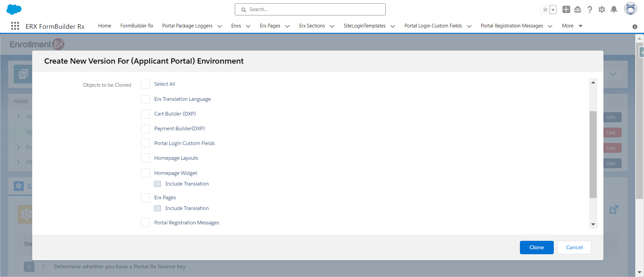Focus the global Search field
This screenshot has height=277, width=644.
pyautogui.click(x=310, y=9)
